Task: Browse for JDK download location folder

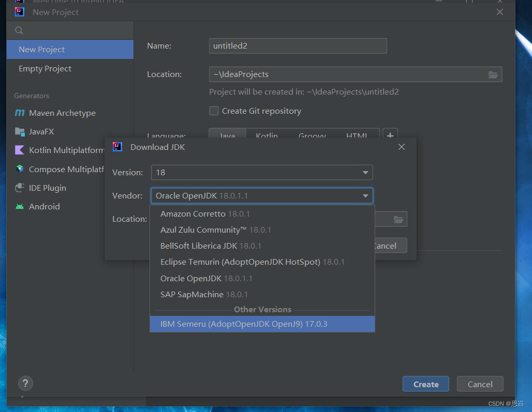Action: (x=398, y=220)
